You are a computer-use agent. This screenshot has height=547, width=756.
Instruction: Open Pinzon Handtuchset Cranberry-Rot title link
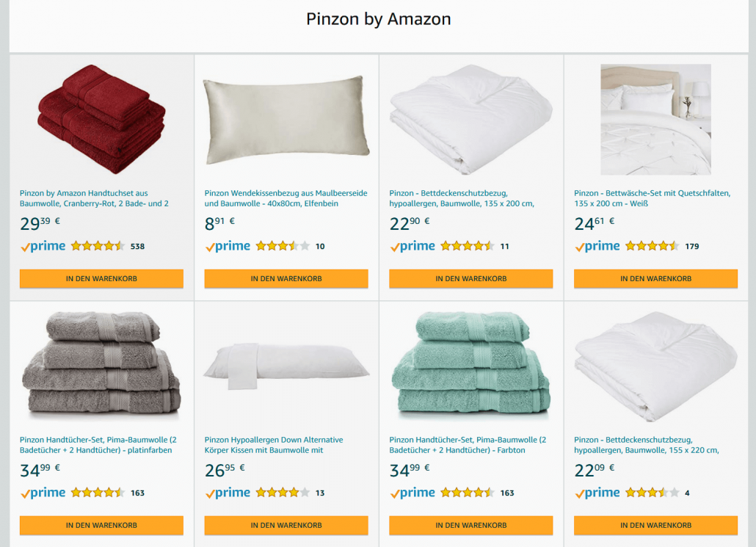click(94, 198)
